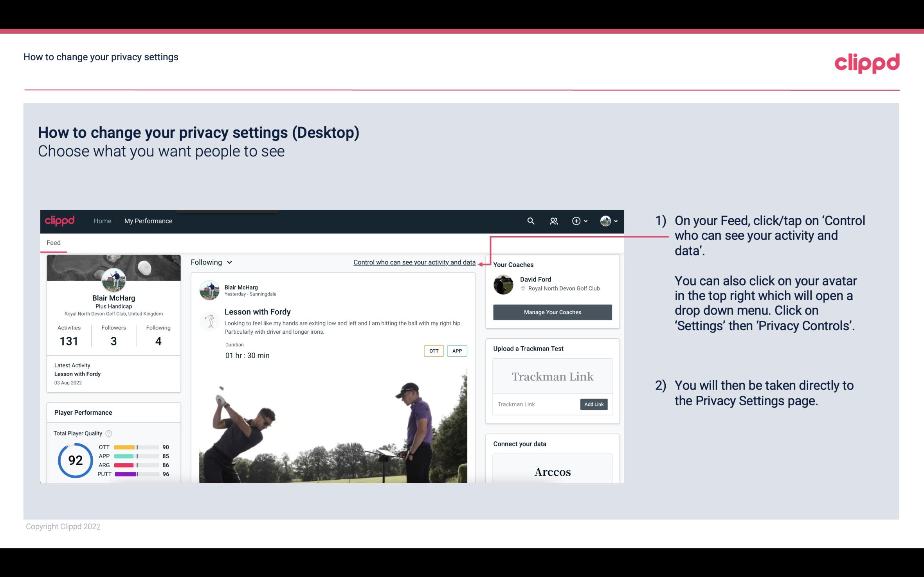This screenshot has height=577, width=924.
Task: Expand the Feed section header
Action: 53,242
